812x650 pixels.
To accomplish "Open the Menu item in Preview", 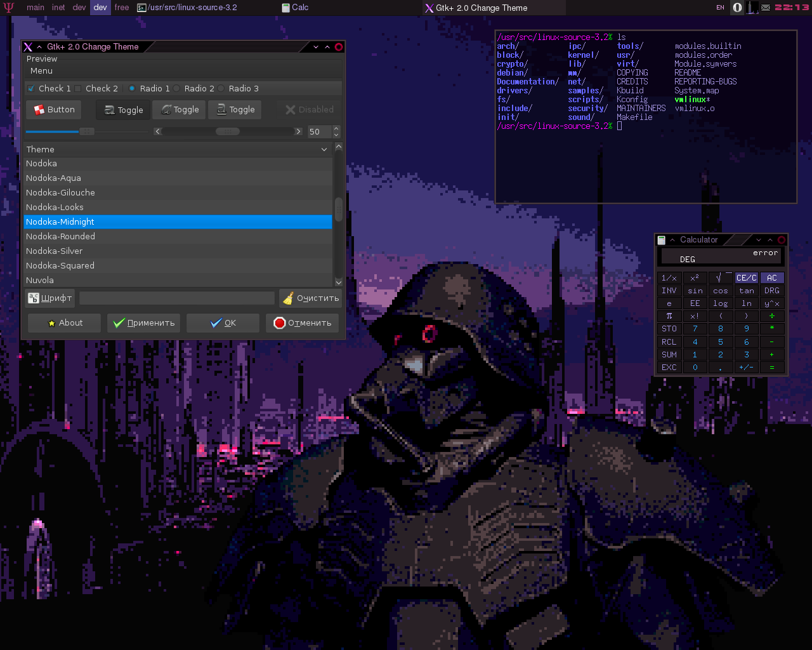I will [41, 71].
